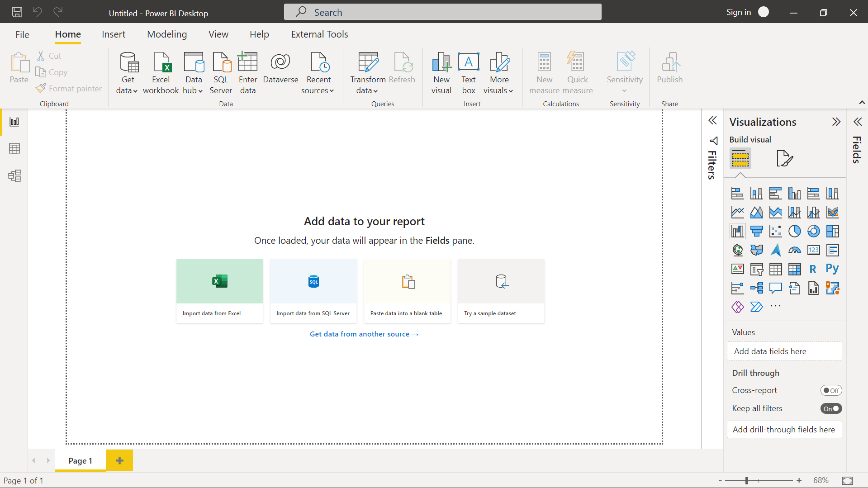Insert a card visual
The image size is (868, 488).
[x=814, y=250]
